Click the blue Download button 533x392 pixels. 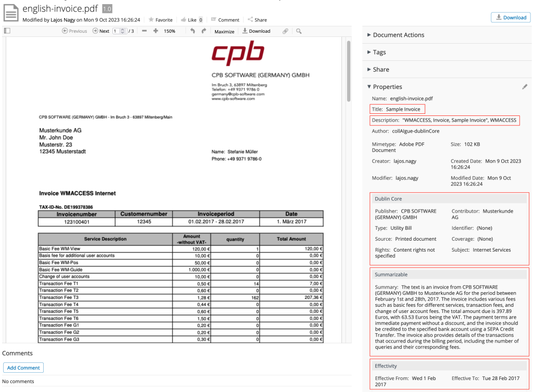pyautogui.click(x=511, y=17)
